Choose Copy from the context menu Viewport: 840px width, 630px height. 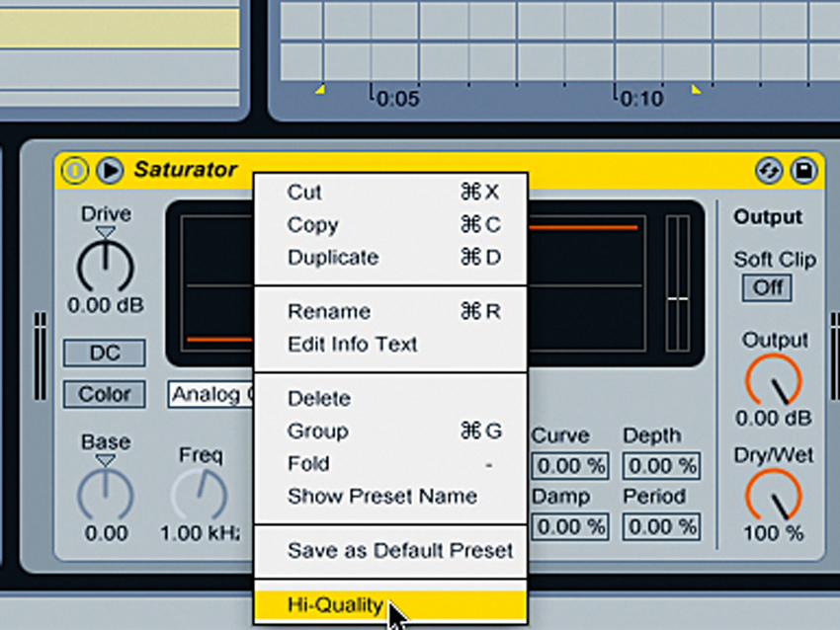coord(391,225)
